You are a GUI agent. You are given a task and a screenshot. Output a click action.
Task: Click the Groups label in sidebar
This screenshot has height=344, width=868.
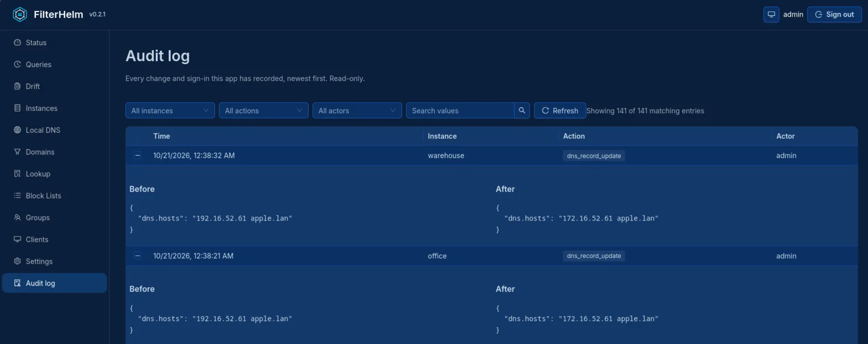tap(38, 218)
